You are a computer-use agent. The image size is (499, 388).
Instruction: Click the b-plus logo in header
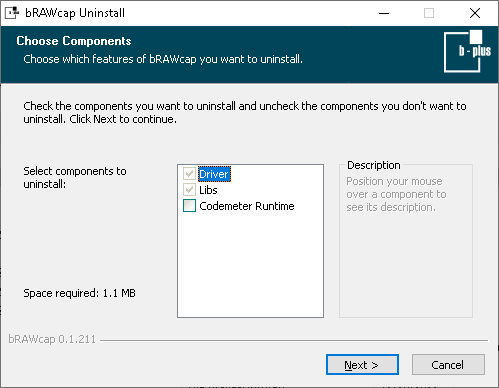467,51
